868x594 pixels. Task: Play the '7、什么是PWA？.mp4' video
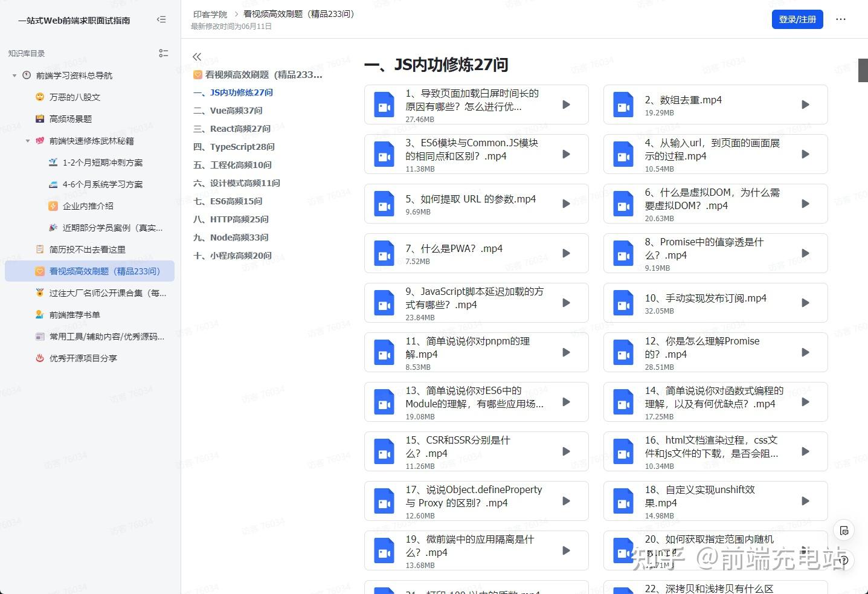(566, 253)
